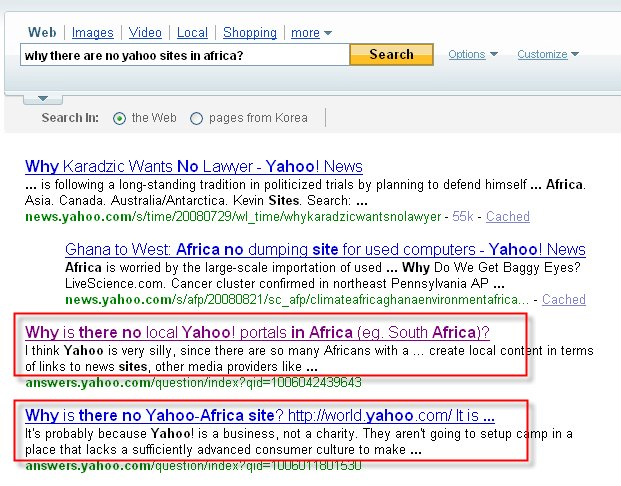Click answers.yahoo.com URL ending qid=1006011801530
The image size is (621, 486).
tap(193, 465)
